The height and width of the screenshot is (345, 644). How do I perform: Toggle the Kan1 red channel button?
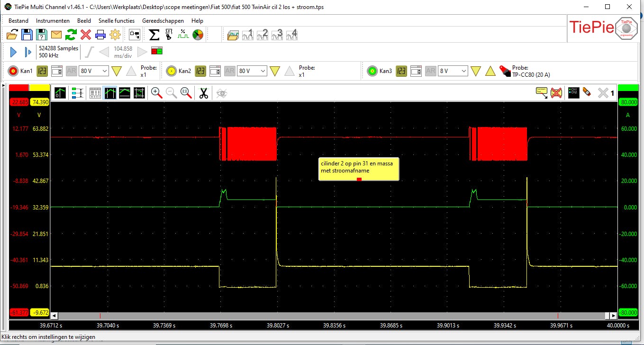[13, 72]
